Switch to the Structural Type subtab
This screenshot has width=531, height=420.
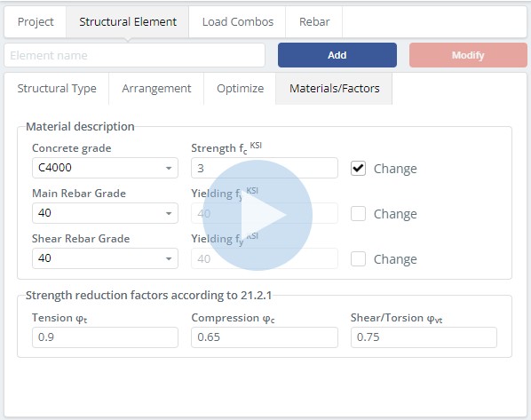pos(57,89)
